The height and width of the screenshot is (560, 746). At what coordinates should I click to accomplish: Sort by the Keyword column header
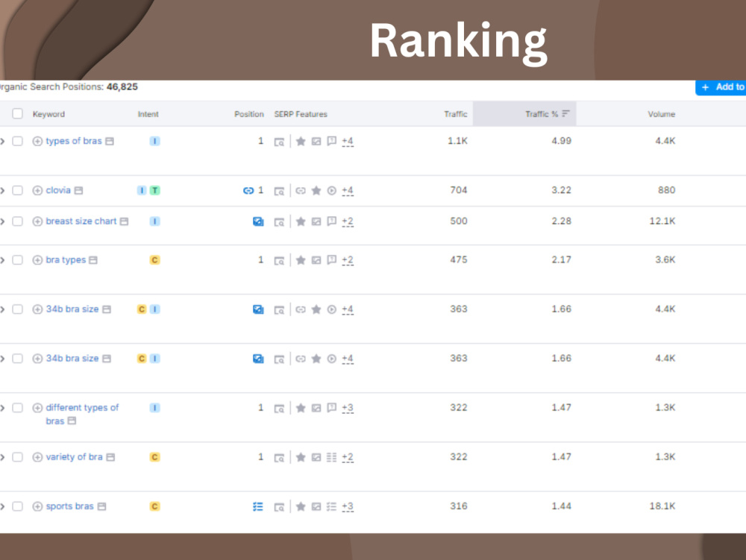pos(48,114)
